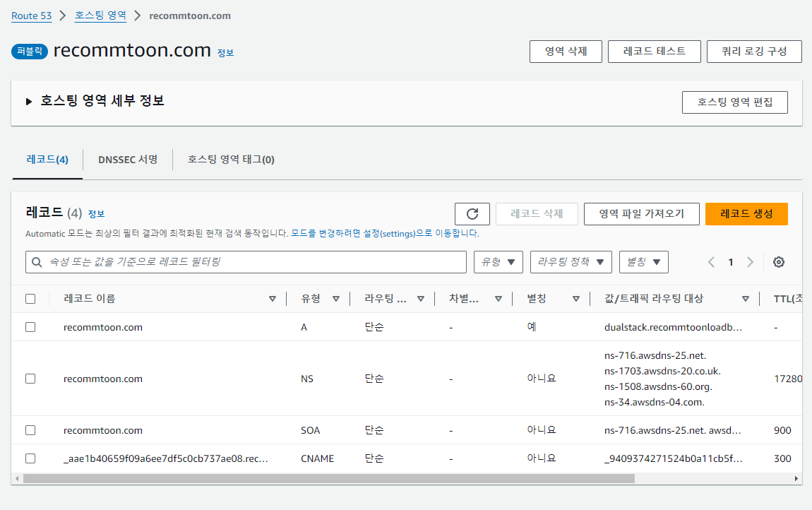Switch to DNSSEC 서명 tab
Screen dimensions: 812x510
(x=128, y=160)
